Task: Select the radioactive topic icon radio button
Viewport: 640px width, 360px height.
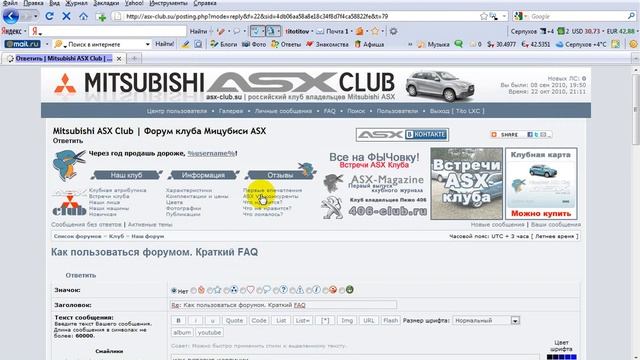Action: pos(227,291)
